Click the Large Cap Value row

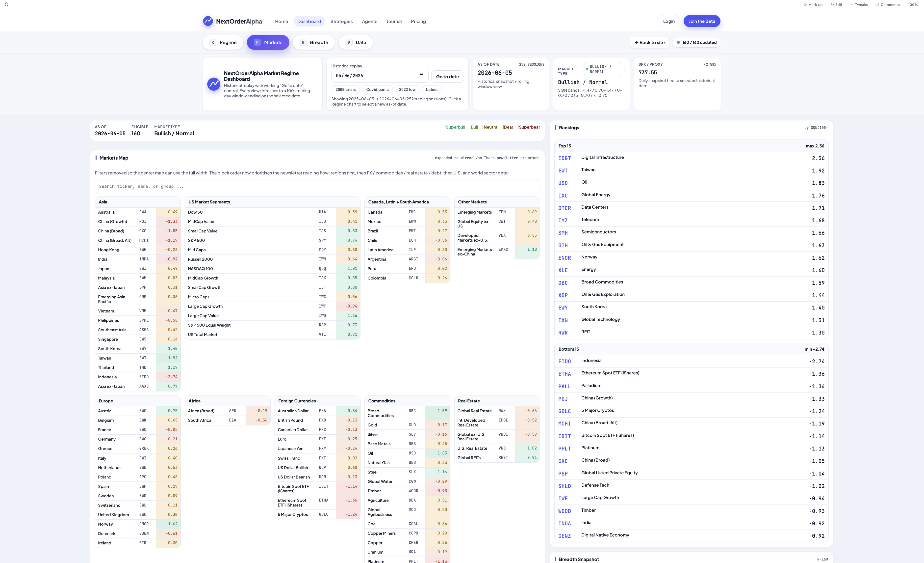272,316
